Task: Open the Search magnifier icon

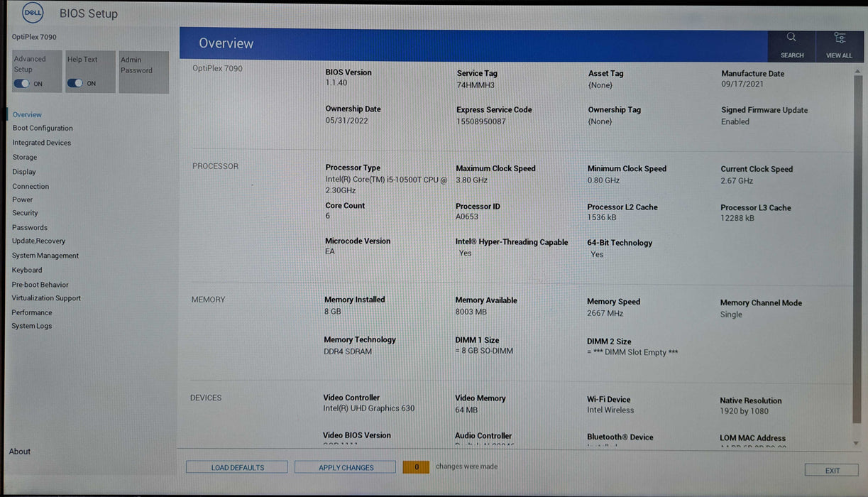Action: pos(791,38)
